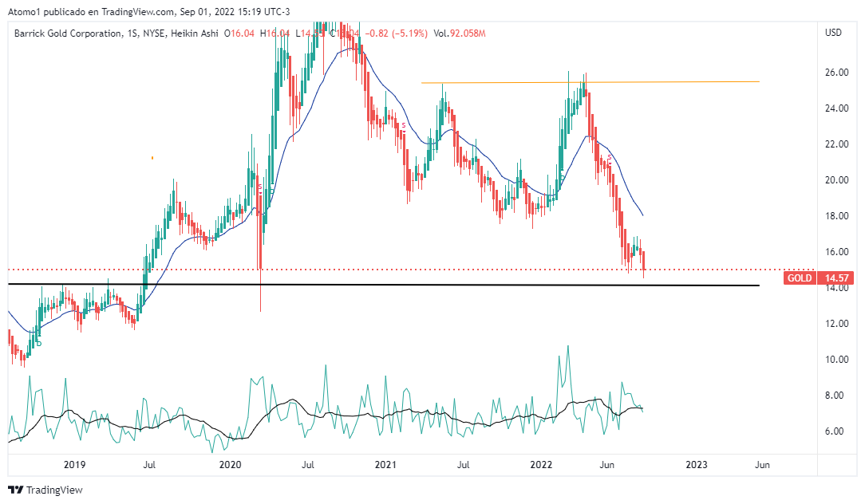Click the 26.00 price axis label
The width and height of the screenshot is (865, 504).
[836, 73]
